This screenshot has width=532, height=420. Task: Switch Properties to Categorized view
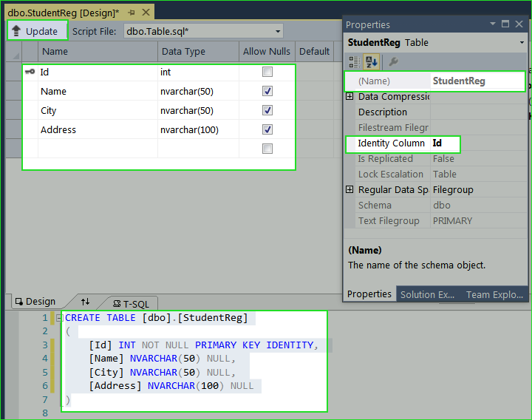354,62
